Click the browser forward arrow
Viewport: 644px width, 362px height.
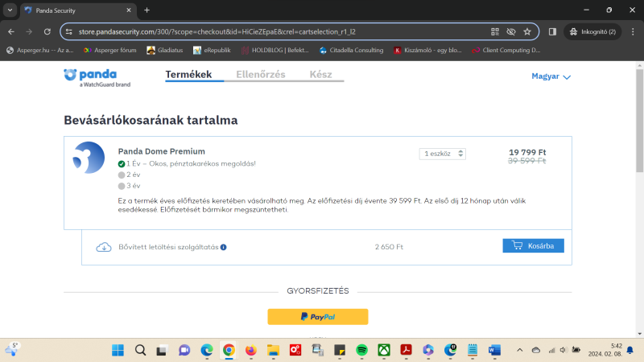29,31
